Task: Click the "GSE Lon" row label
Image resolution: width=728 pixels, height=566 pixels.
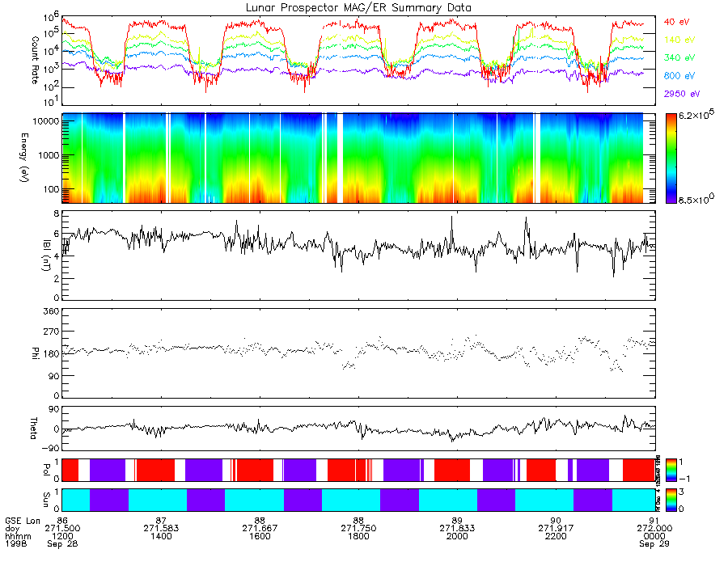Action: 23,521
